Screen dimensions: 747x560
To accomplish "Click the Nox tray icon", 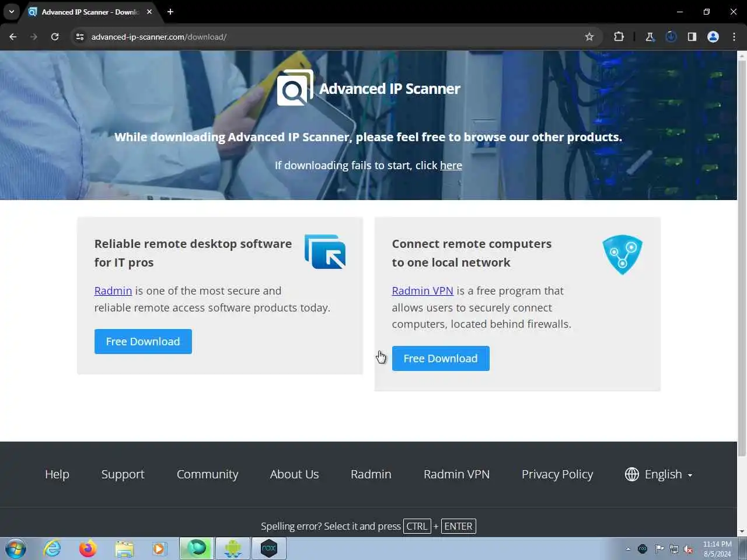I will coord(643,549).
